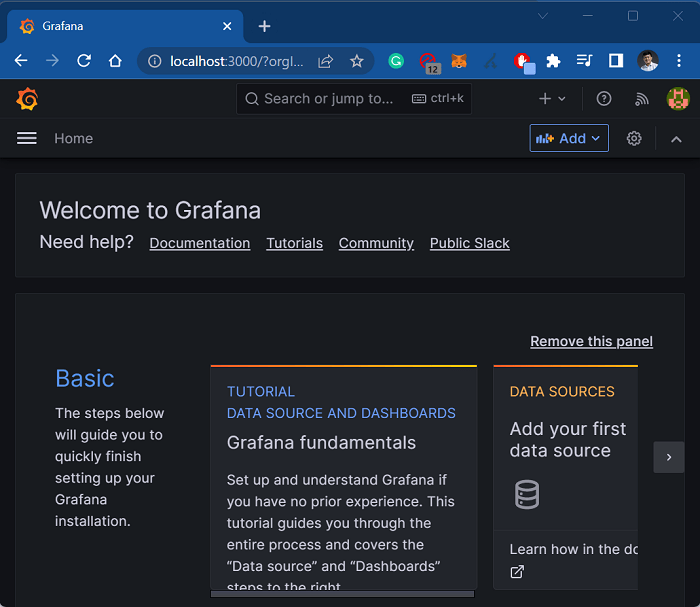The image size is (700, 607).
Task: Click Learn how in the docs link
Action: point(573,549)
